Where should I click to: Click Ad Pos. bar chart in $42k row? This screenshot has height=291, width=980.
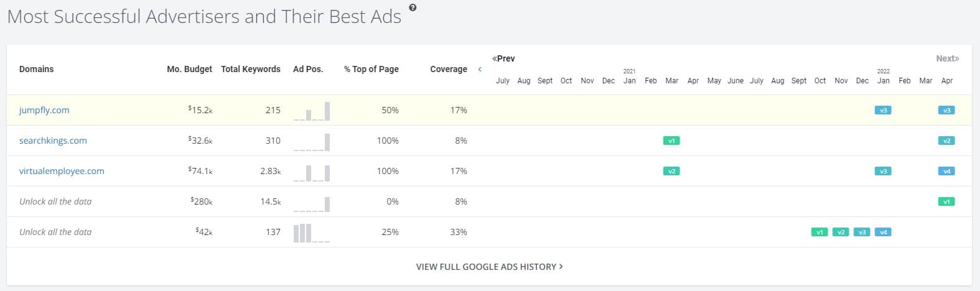(312, 233)
